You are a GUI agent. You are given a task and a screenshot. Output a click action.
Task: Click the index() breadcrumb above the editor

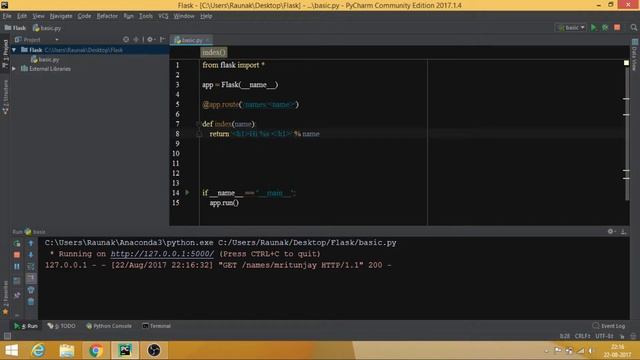[213, 52]
